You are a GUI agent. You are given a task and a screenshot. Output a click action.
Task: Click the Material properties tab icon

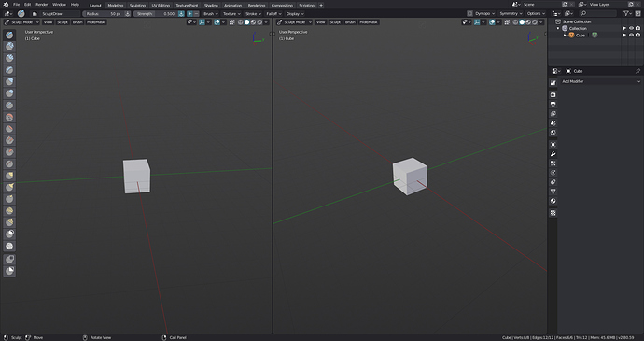click(x=553, y=201)
